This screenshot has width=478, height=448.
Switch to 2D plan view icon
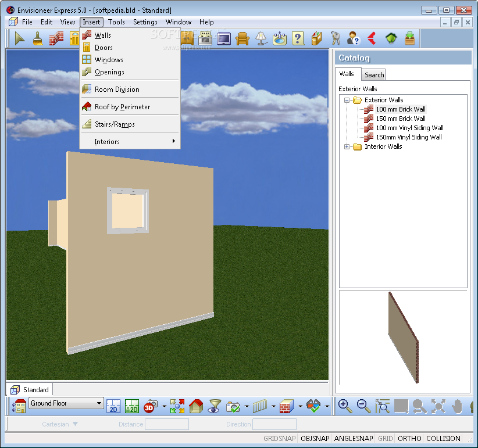[113, 406]
